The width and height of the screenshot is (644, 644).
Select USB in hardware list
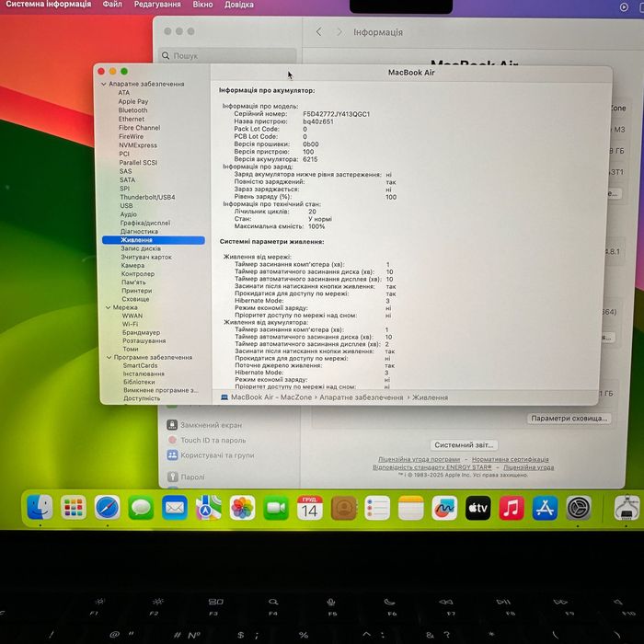tap(126, 206)
